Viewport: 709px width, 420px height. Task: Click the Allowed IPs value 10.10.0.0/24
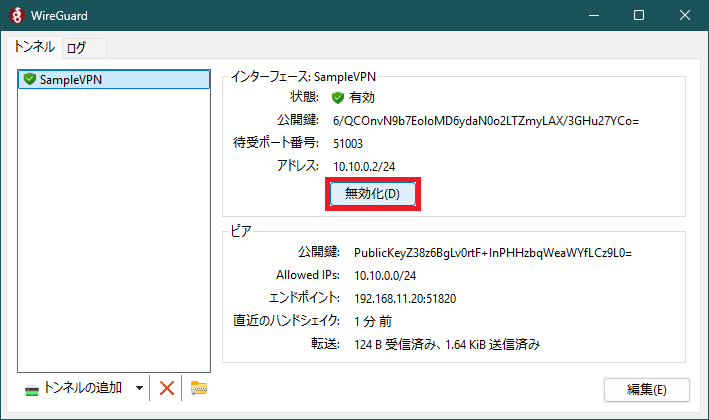(x=385, y=276)
